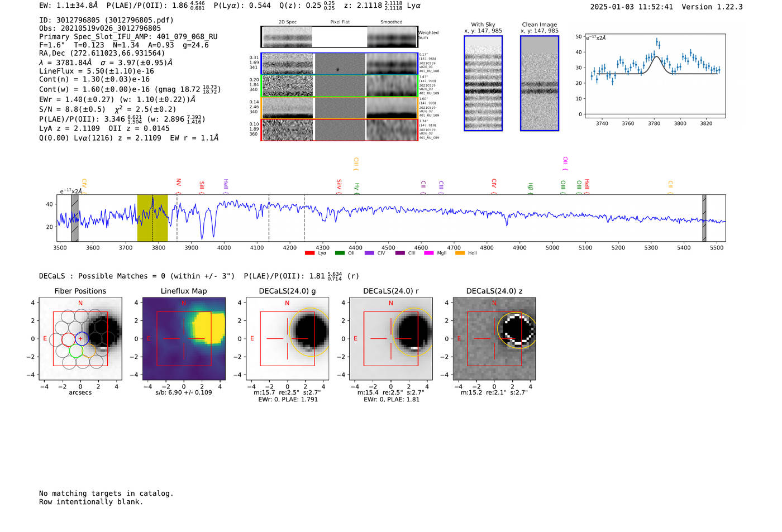The image size is (782, 532).
Task: Open the DECaLS(24.0) z image
Action: click(x=494, y=338)
